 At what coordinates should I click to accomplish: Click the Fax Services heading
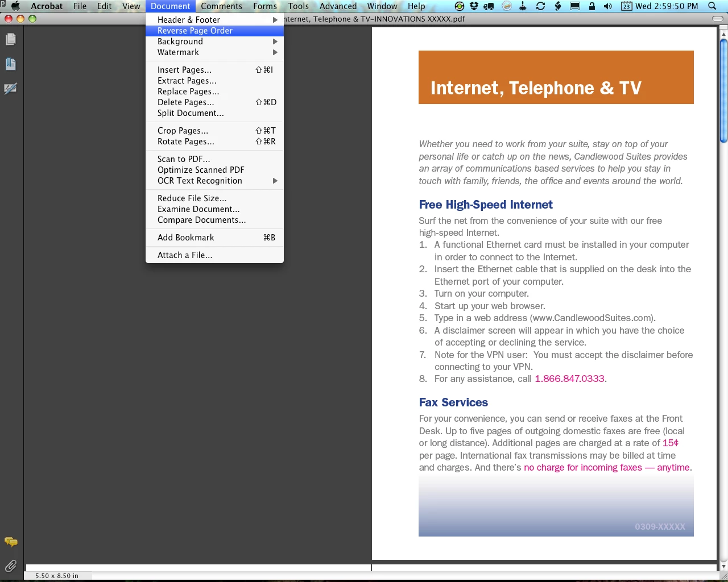point(453,402)
